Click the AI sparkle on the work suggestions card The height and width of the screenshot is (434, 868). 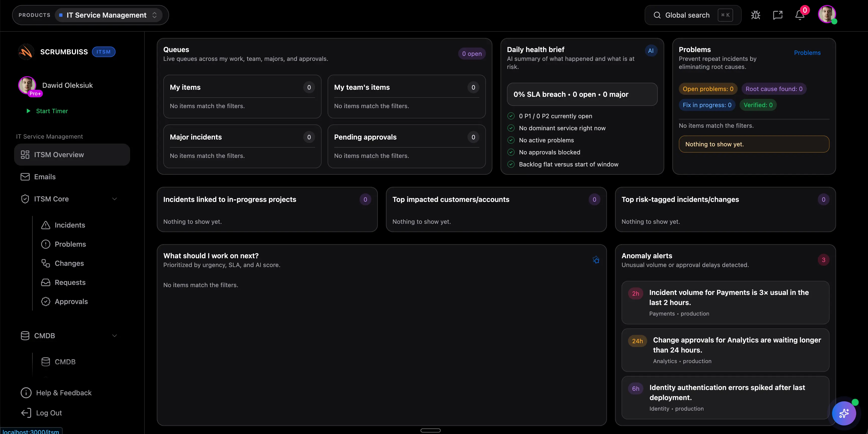(x=596, y=260)
